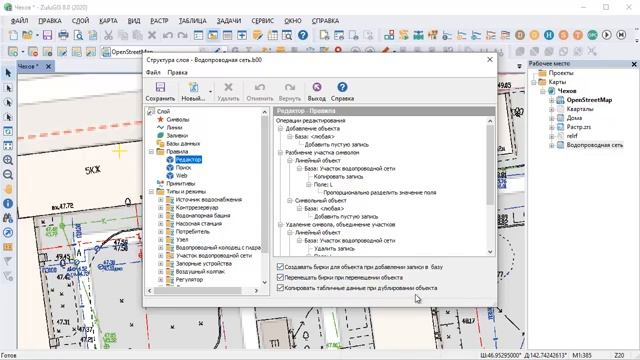Click the printer icon in main toolbar
This screenshot has width=640, height=360.
tap(63, 36)
